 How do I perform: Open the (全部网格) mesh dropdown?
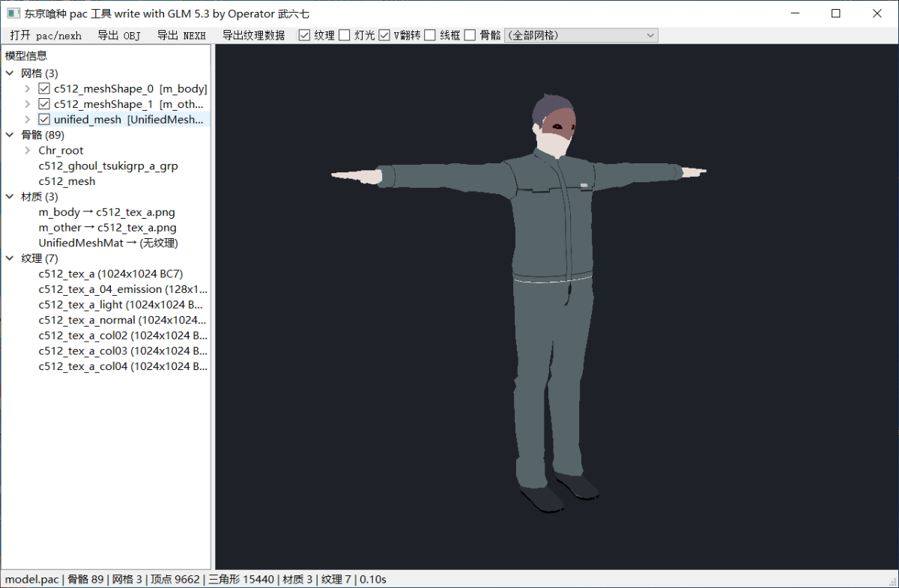pos(581,35)
